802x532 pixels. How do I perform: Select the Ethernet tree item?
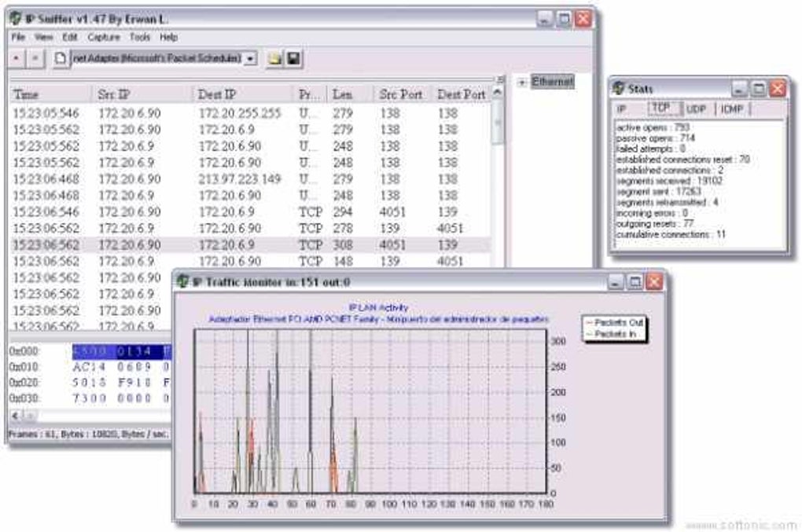click(553, 81)
